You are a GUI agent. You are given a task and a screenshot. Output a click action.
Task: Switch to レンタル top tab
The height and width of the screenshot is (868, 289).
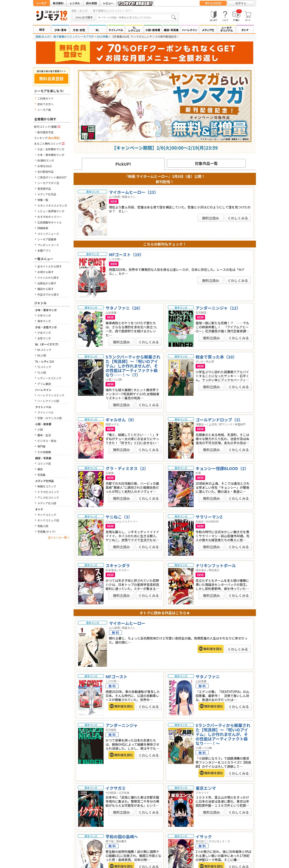point(75,3)
